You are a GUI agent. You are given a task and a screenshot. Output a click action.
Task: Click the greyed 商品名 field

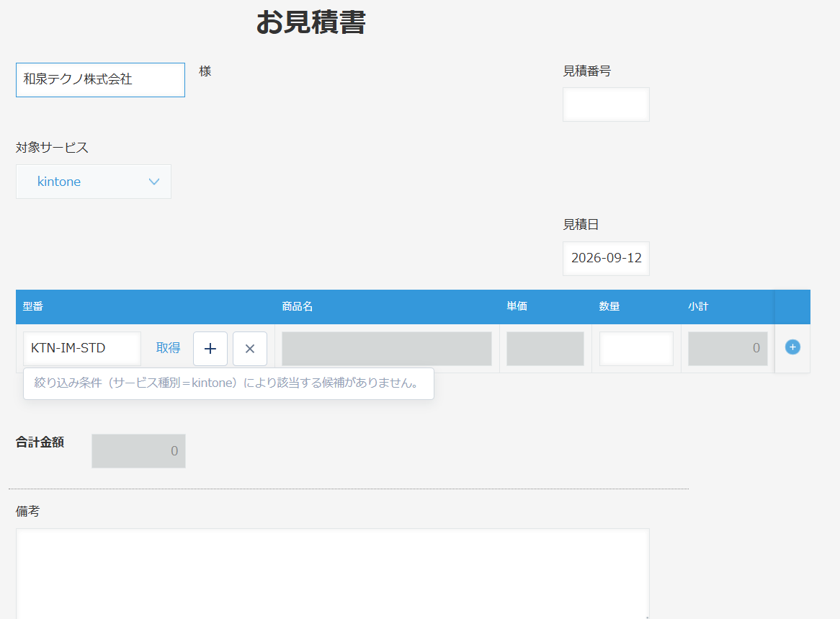(x=386, y=348)
